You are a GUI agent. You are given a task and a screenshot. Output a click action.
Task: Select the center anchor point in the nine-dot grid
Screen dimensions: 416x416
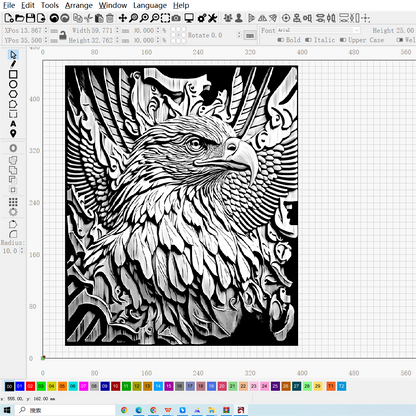(178, 35)
